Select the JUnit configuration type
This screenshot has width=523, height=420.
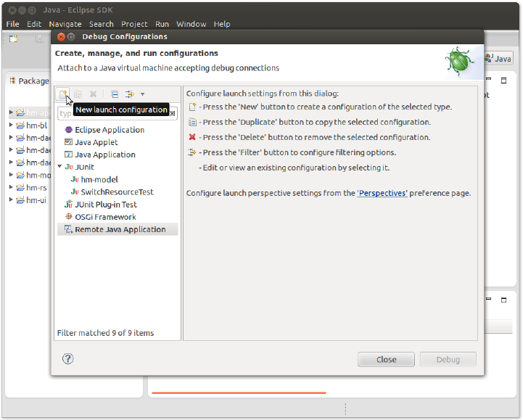(84, 167)
